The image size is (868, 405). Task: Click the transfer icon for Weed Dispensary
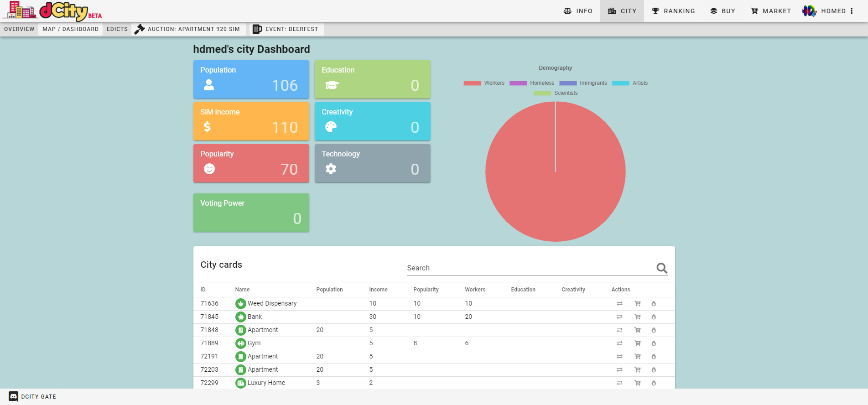click(619, 304)
